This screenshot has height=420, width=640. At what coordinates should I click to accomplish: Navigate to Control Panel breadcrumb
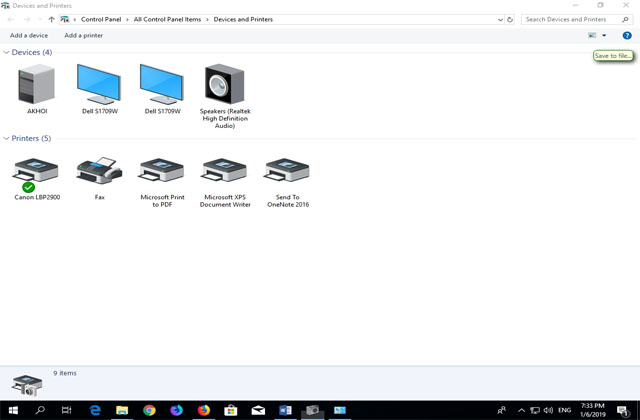pos(101,19)
